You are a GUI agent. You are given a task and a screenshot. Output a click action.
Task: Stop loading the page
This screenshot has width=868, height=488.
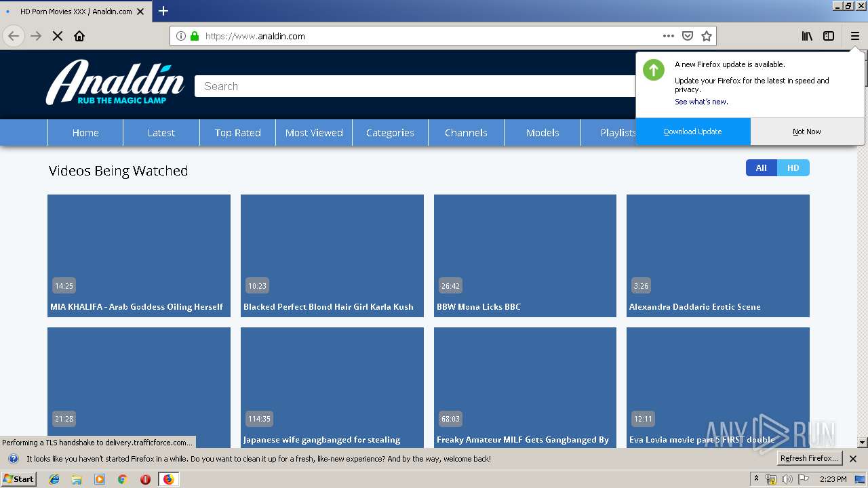pos(58,36)
